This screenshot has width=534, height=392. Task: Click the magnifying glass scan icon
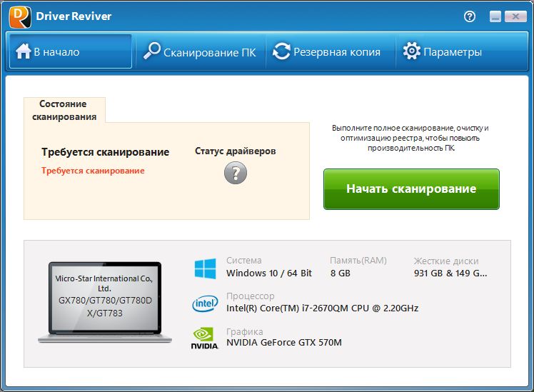pos(151,51)
